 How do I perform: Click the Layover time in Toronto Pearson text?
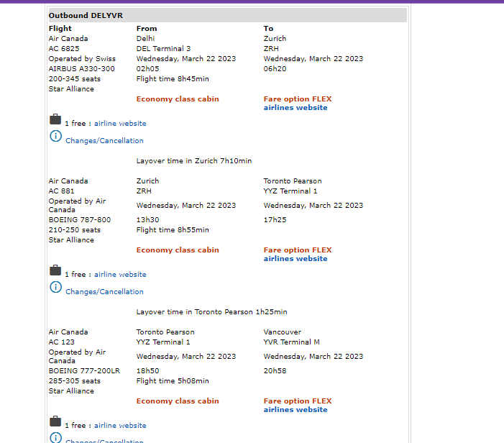click(x=211, y=312)
